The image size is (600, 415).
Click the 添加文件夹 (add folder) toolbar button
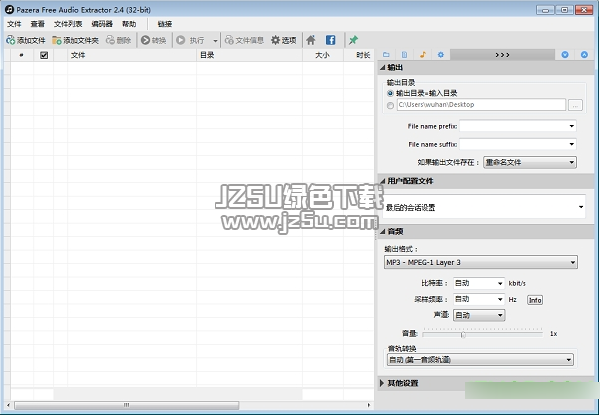click(75, 40)
